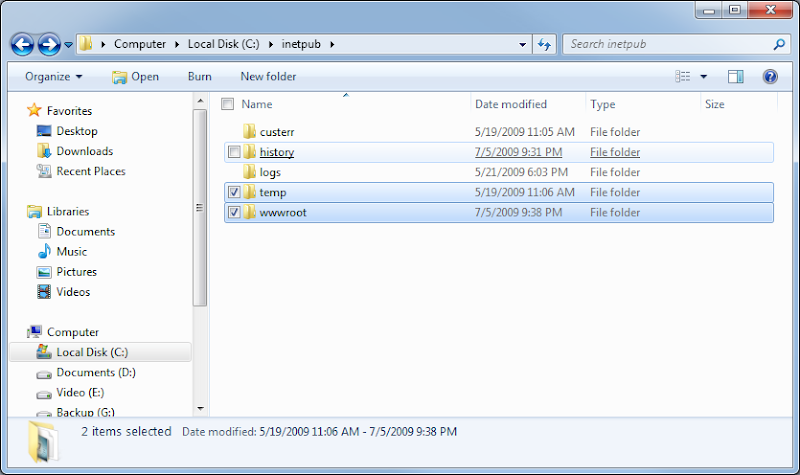
Task: Select Libraries in the navigation pane
Action: [x=68, y=211]
